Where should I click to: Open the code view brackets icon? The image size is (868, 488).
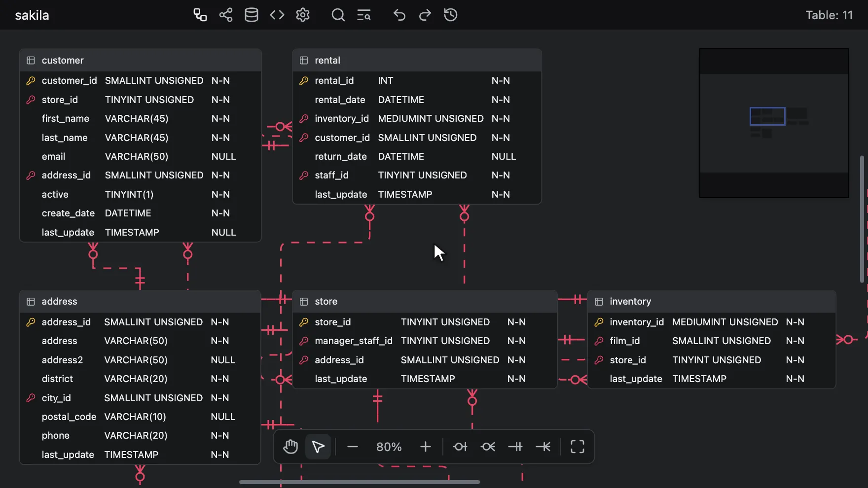(277, 15)
